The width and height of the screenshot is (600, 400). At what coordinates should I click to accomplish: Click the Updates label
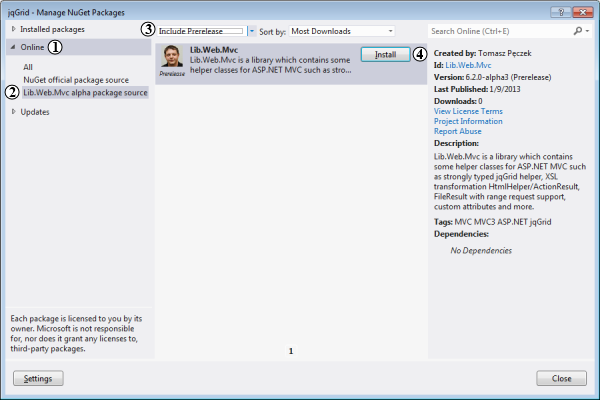pyautogui.click(x=35, y=112)
